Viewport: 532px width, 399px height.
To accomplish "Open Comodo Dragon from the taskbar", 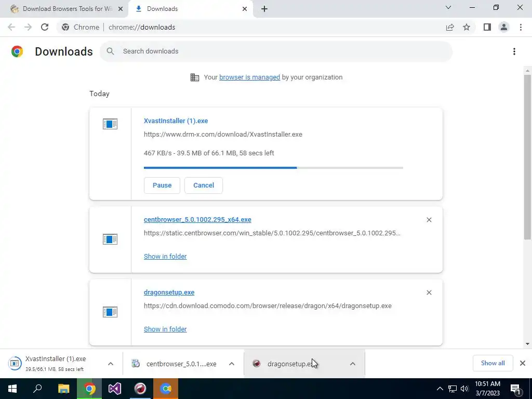I will pyautogui.click(x=140, y=389).
